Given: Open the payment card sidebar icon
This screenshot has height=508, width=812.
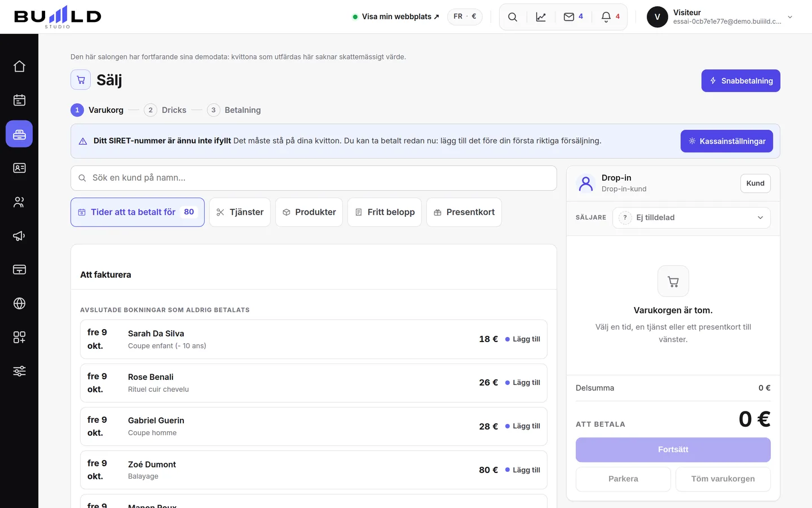Looking at the screenshot, I should 19,270.
